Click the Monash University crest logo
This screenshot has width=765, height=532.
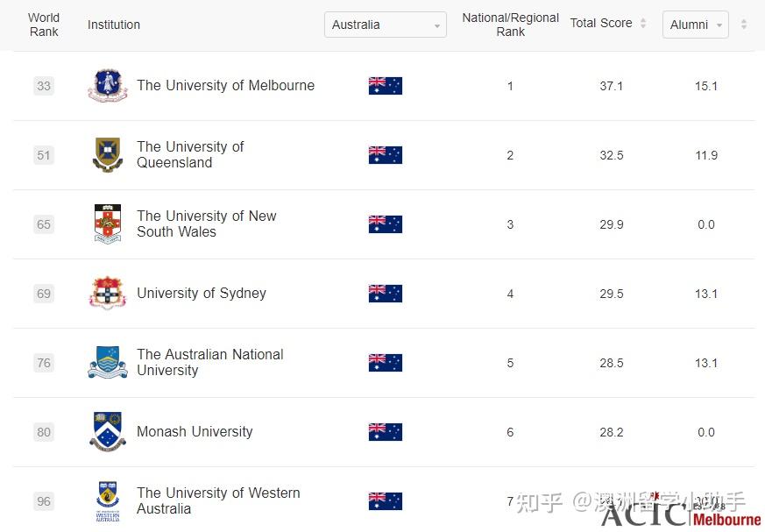108,432
